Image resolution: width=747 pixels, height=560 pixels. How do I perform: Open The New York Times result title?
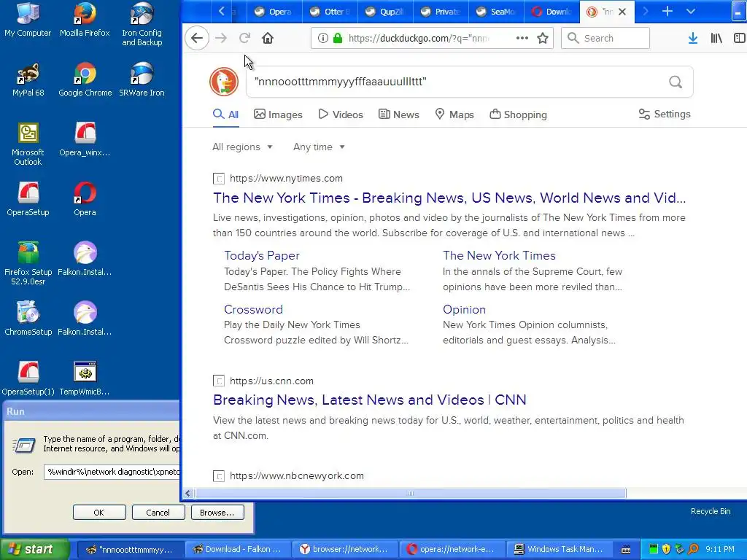tap(449, 198)
